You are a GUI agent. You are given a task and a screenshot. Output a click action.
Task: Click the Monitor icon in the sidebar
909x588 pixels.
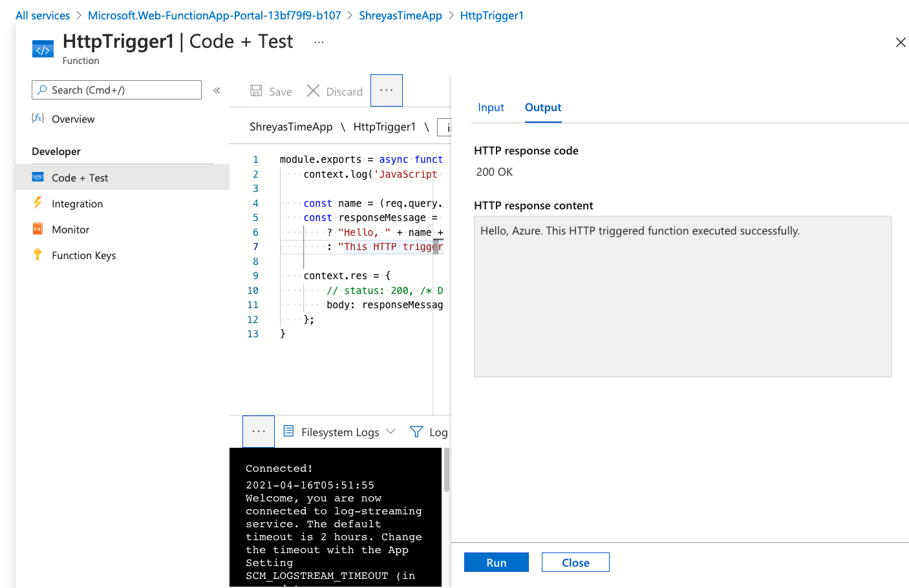point(38,229)
